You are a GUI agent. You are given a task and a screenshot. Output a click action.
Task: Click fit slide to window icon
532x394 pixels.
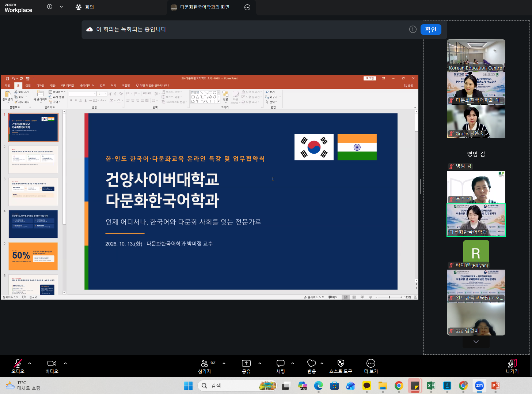tap(416, 297)
